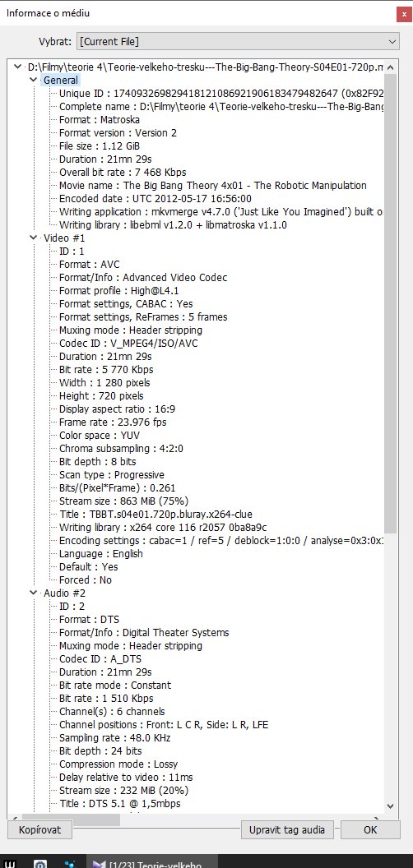Click the Upravit tag audia button

tap(286, 830)
